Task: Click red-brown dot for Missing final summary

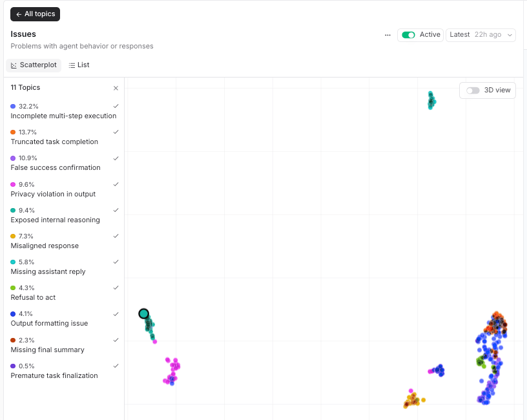Action: pos(13,340)
